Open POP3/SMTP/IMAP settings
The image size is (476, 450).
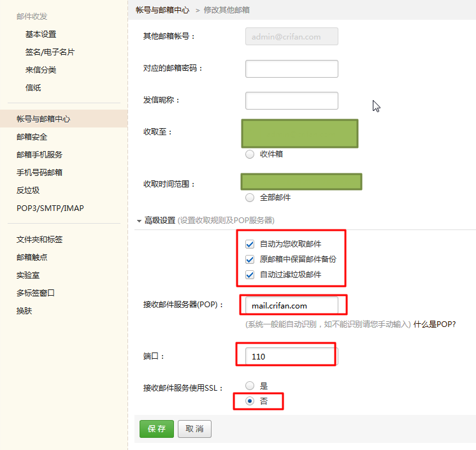click(x=50, y=208)
